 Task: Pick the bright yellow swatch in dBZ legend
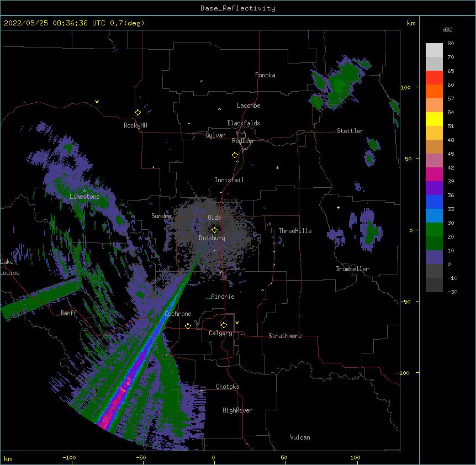[x=434, y=119]
